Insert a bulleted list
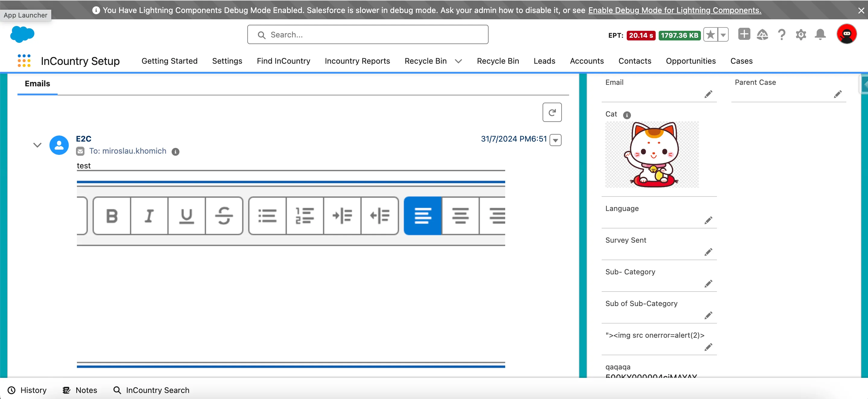 [x=268, y=216]
